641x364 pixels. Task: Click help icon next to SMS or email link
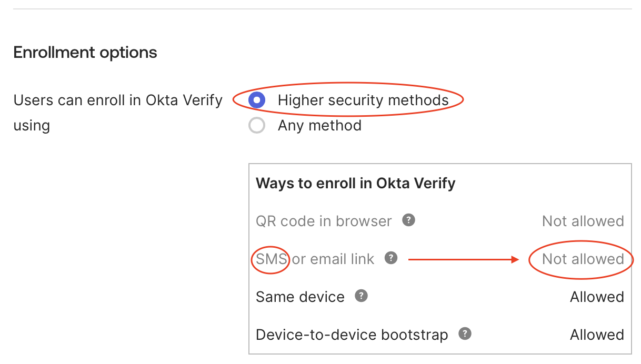[x=390, y=258]
